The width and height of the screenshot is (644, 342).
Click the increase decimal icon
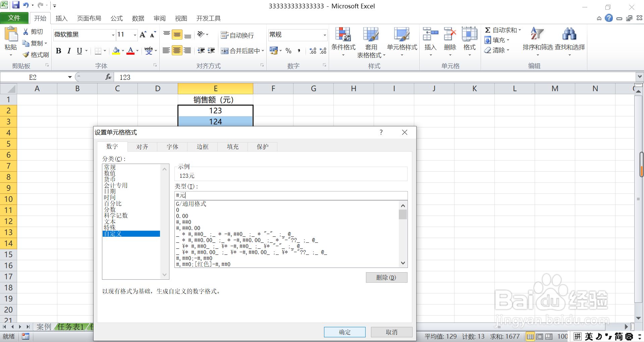313,51
